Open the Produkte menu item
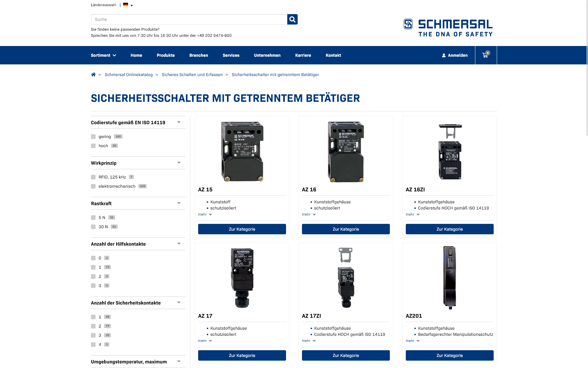Viewport: 588px width, 368px height. tap(166, 55)
